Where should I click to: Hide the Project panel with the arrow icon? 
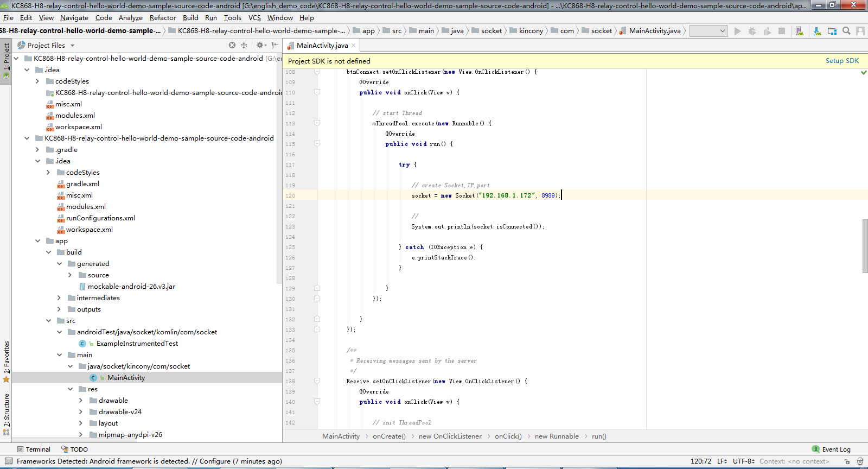click(275, 46)
